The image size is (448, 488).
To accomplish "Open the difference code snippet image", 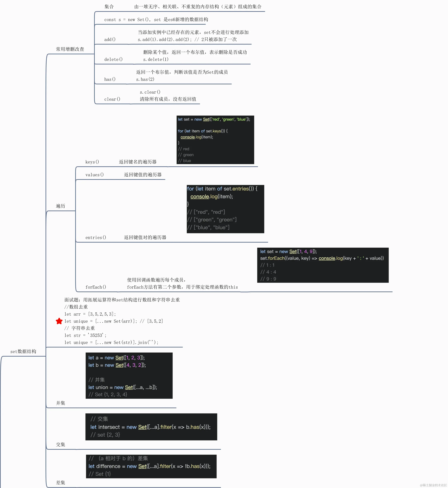I will (x=151, y=466).
